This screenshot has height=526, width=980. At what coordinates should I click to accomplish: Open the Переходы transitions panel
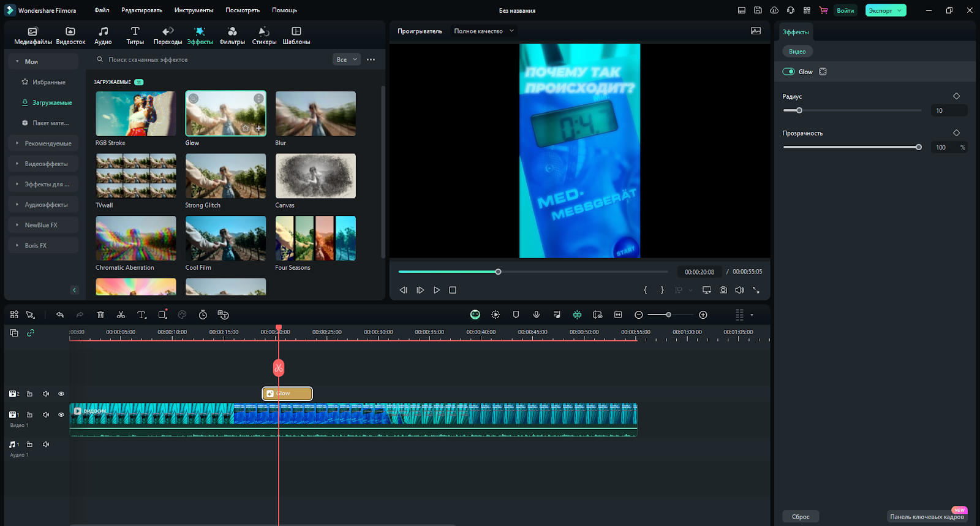pos(168,36)
